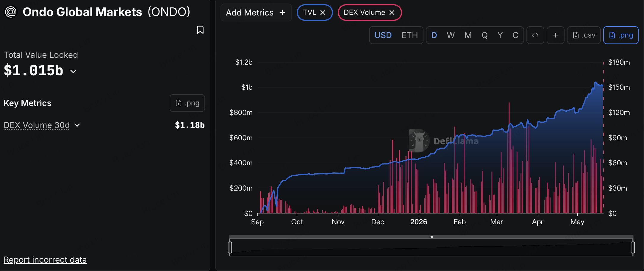Click the Ondo Global Markets logo icon

[11, 12]
